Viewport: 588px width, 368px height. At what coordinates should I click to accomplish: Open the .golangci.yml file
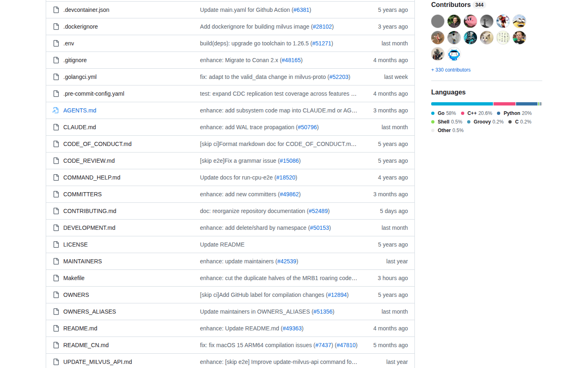coord(80,77)
